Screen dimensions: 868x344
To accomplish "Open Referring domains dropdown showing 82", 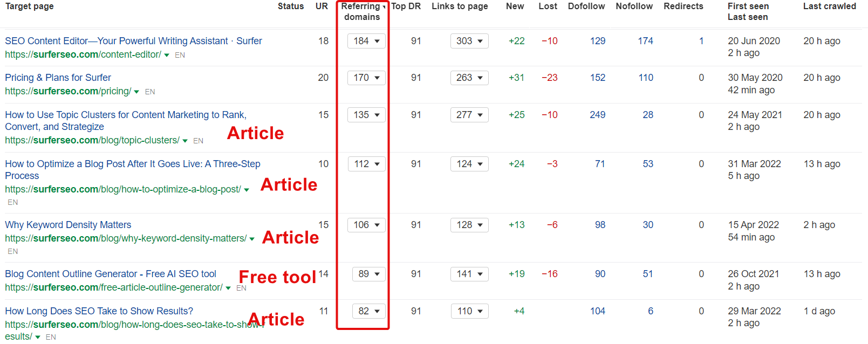I will (x=369, y=311).
